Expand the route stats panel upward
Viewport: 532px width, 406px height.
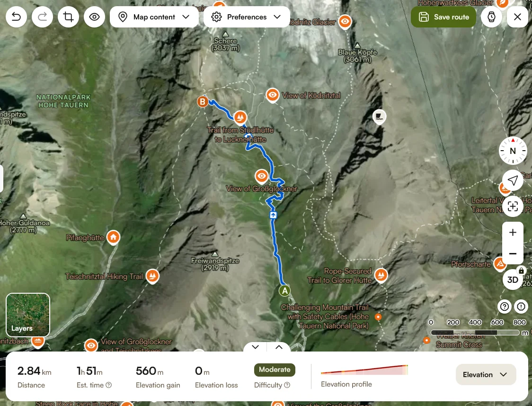pyautogui.click(x=279, y=347)
